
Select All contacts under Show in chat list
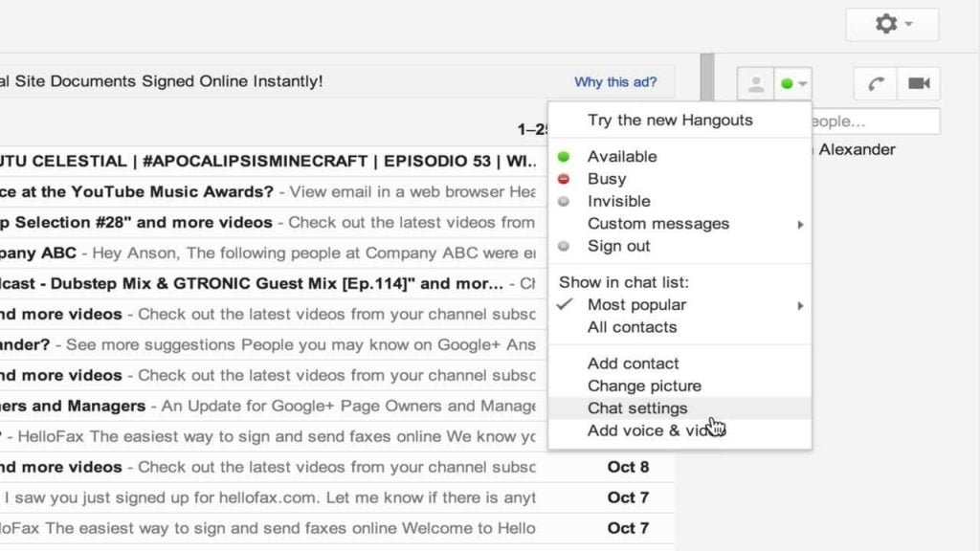tap(633, 326)
